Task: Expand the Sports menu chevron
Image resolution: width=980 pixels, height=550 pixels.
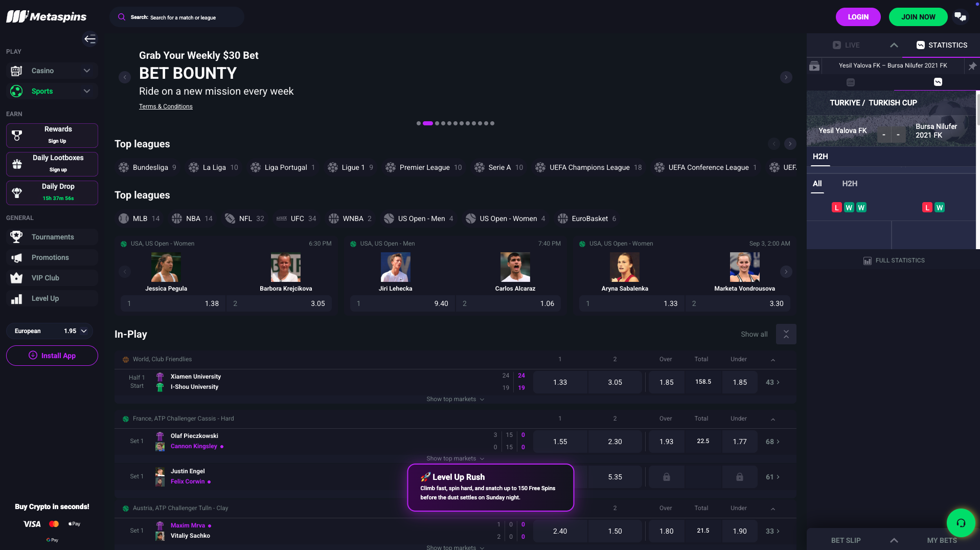Action: [x=87, y=91]
